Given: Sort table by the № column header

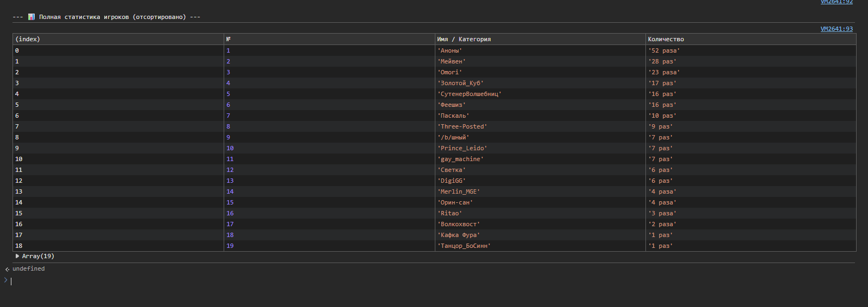Looking at the screenshot, I should click(x=229, y=39).
